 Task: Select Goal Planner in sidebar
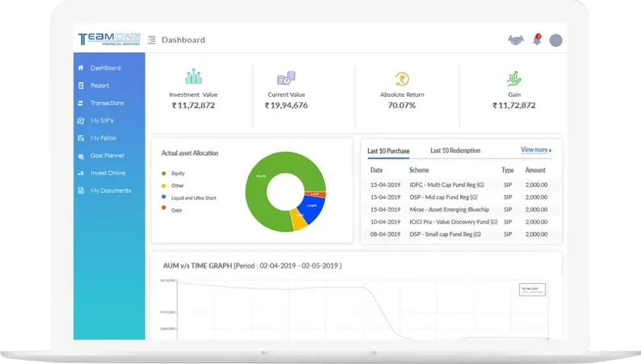pos(107,155)
